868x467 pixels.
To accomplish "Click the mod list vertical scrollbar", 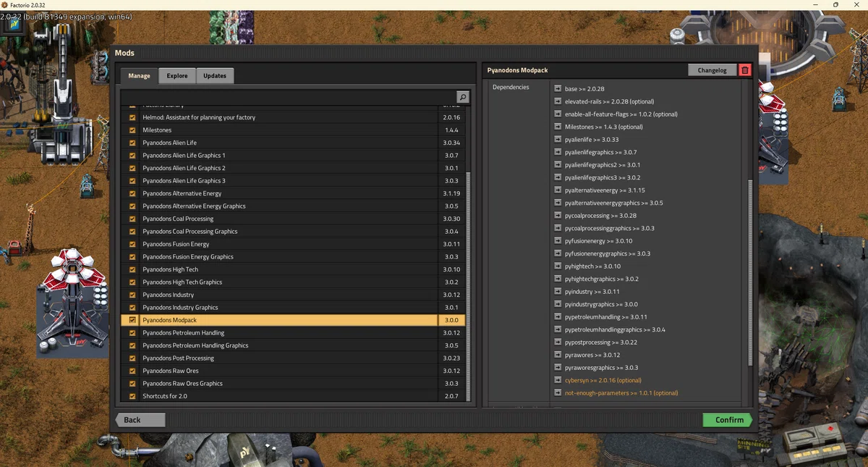I will click(x=468, y=286).
